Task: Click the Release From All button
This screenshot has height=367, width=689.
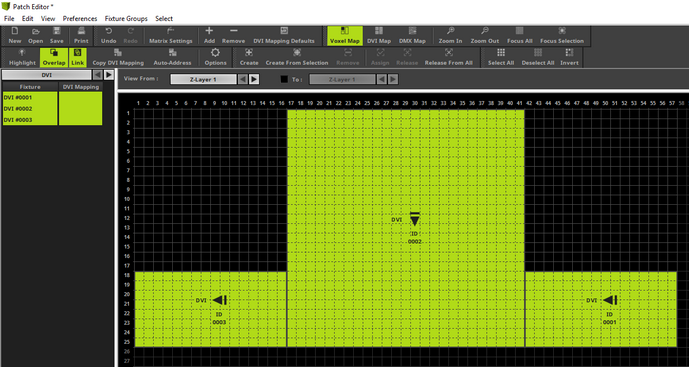Action: point(449,58)
